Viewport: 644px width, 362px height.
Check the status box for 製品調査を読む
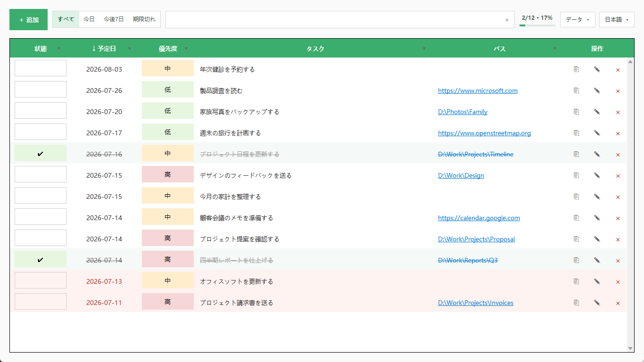pos(41,89)
